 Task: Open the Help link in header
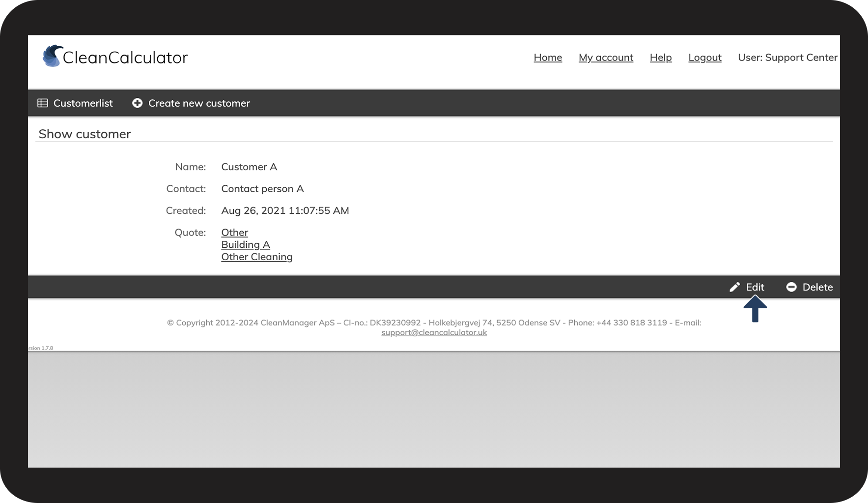[660, 58]
